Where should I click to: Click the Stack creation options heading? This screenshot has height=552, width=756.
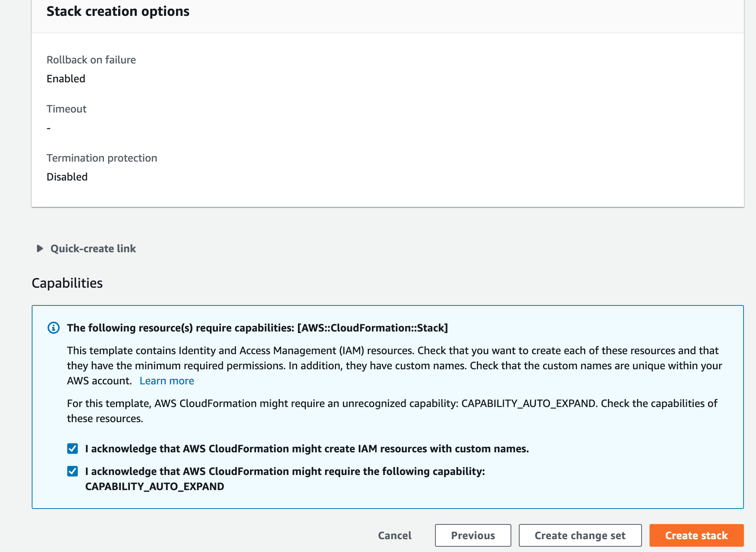point(118,11)
